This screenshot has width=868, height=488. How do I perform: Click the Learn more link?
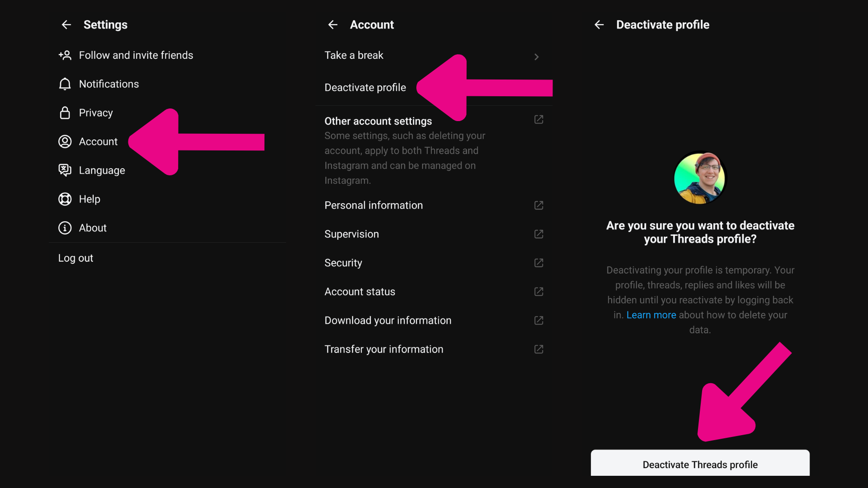pos(651,315)
